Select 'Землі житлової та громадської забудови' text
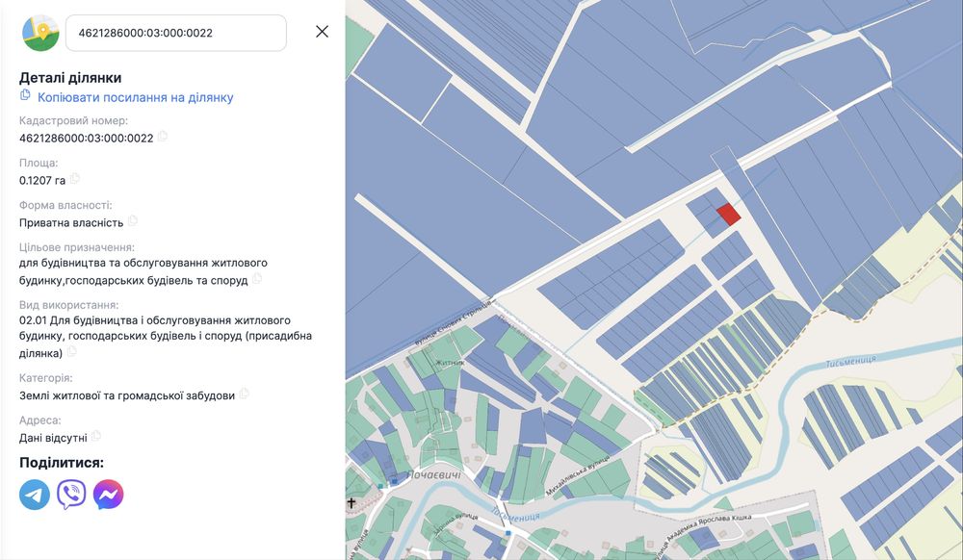Screen dimensions: 963x560 (x=127, y=395)
